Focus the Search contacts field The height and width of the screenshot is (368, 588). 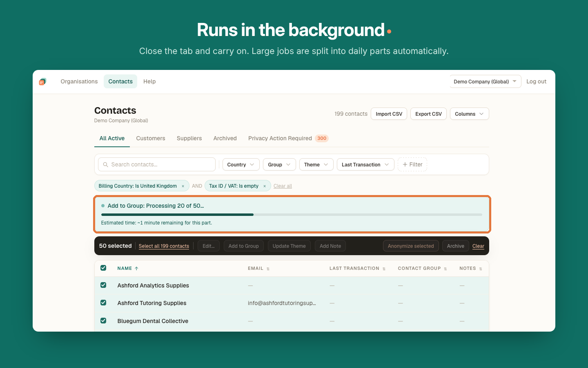pyautogui.click(x=157, y=164)
